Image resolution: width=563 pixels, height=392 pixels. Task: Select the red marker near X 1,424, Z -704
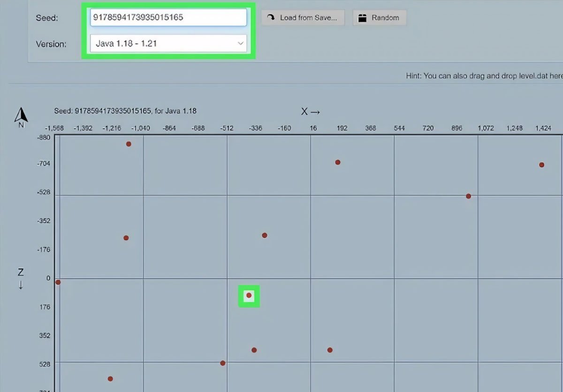click(x=541, y=165)
